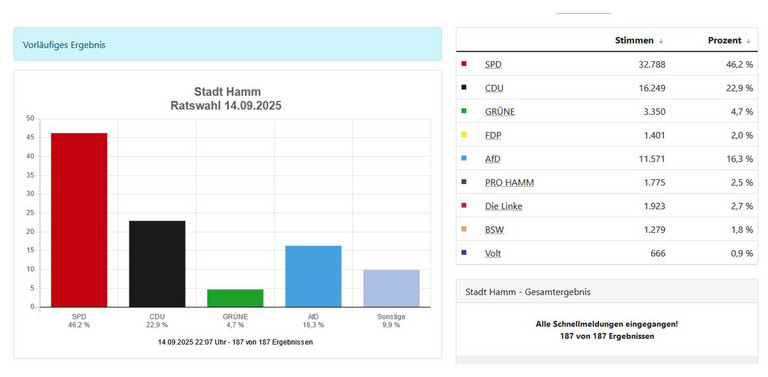Viewport: 768px width, 377px height.
Task: Click the light blue Sonstige bar
Action: 391,288
